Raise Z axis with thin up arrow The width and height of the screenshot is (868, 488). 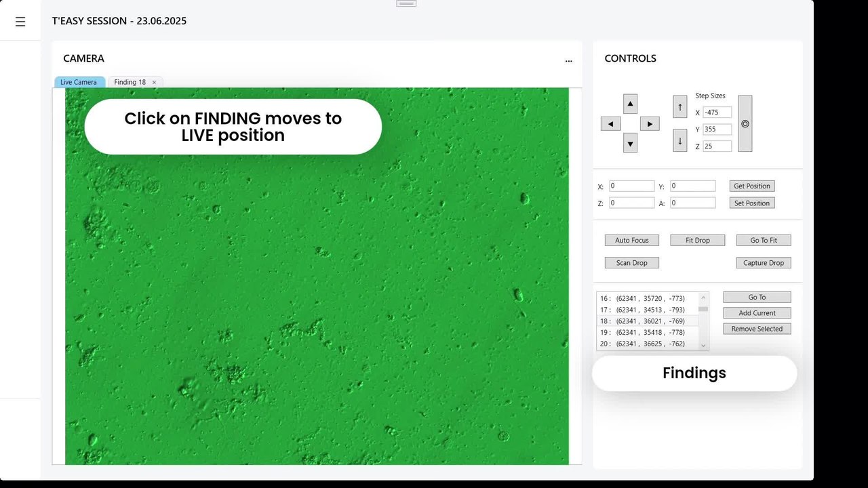(680, 106)
